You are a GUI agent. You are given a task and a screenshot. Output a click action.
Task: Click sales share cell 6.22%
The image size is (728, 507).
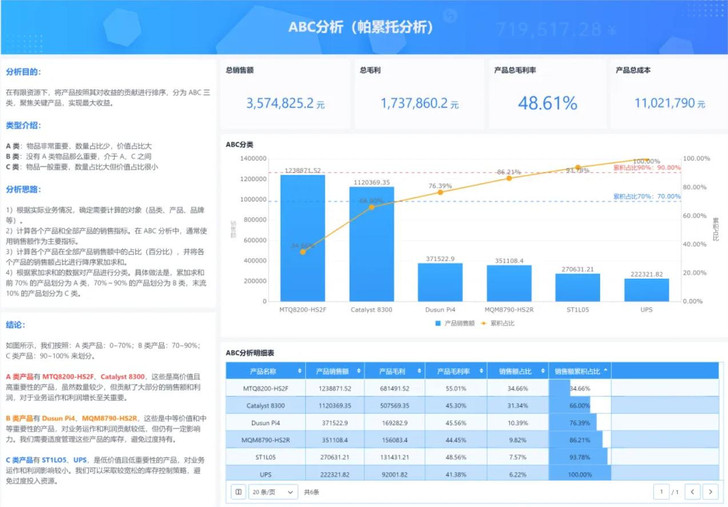[518, 474]
